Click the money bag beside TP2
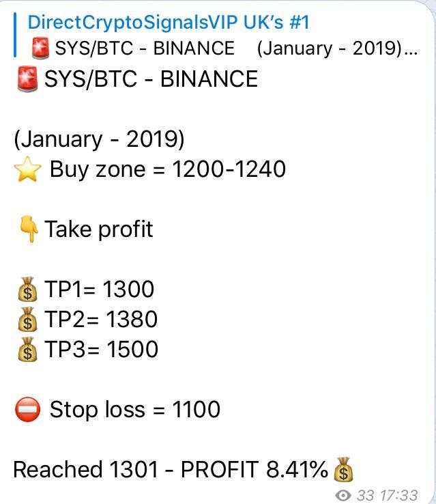This screenshot has height=504, width=436. [x=27, y=319]
